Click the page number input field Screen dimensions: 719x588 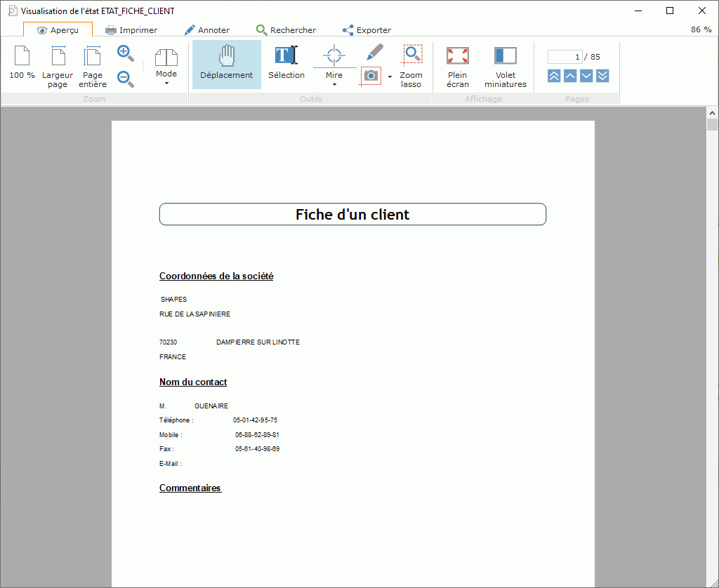(565, 57)
